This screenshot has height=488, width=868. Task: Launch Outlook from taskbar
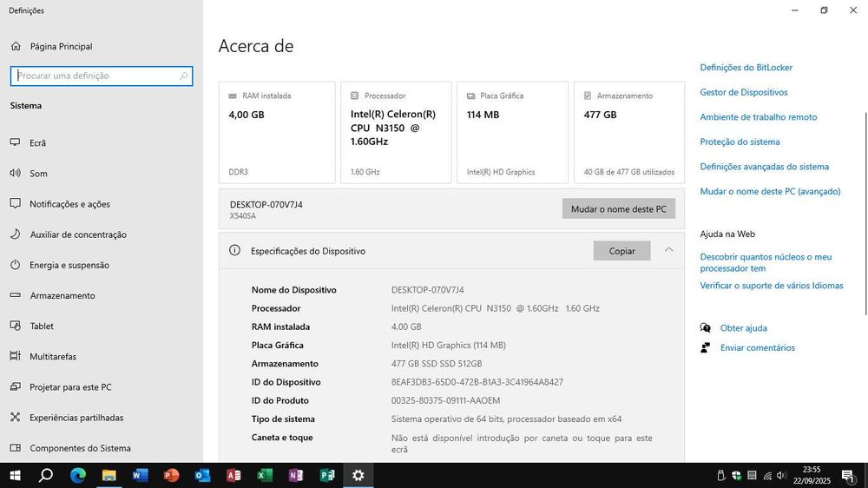tap(202, 475)
